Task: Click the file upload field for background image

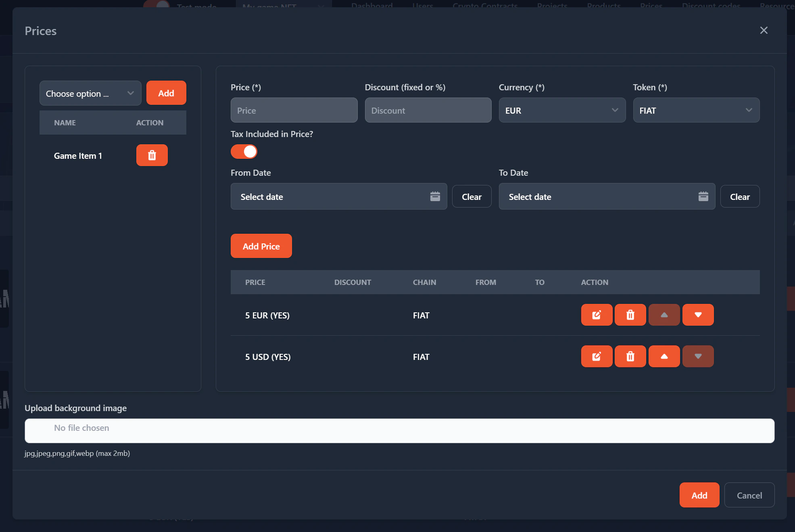Action: pyautogui.click(x=399, y=430)
